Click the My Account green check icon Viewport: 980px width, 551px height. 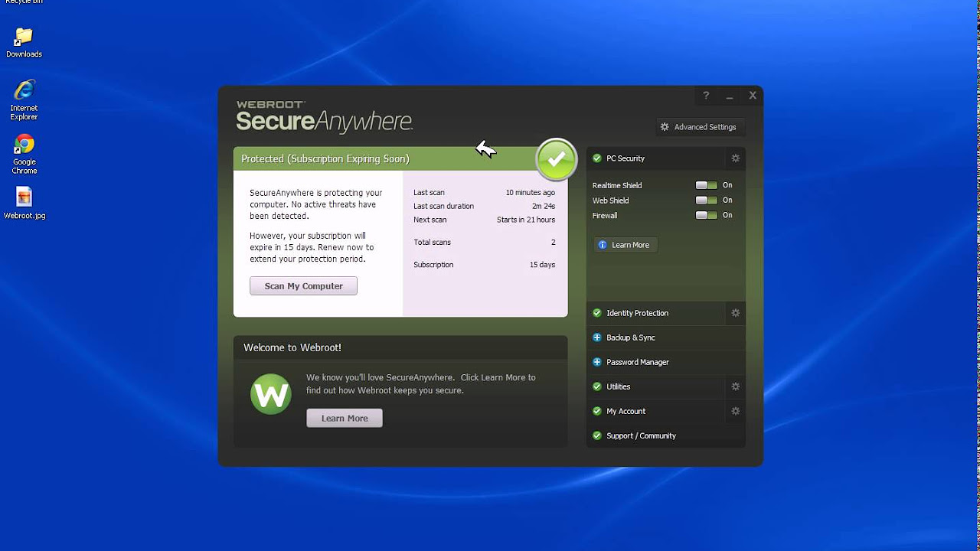[597, 411]
